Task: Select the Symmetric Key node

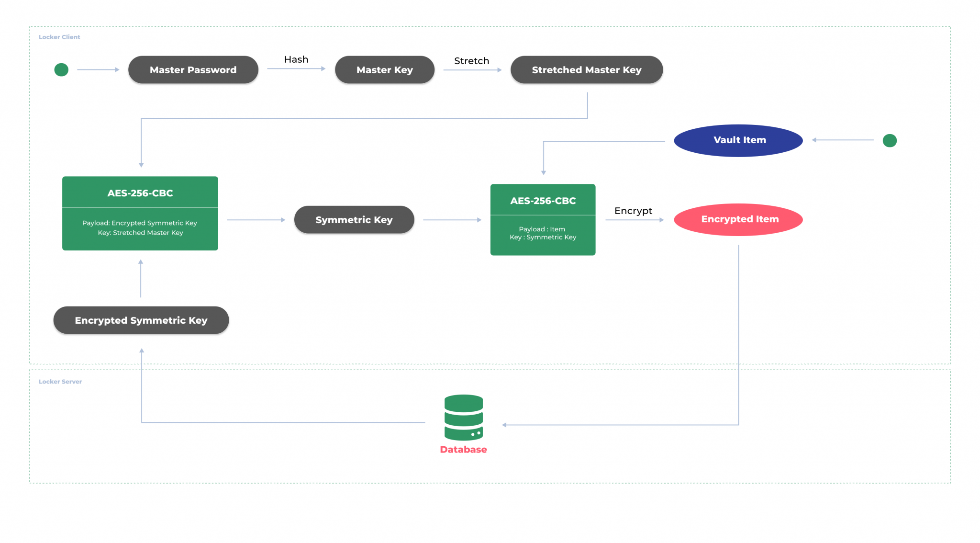Action: tap(354, 220)
